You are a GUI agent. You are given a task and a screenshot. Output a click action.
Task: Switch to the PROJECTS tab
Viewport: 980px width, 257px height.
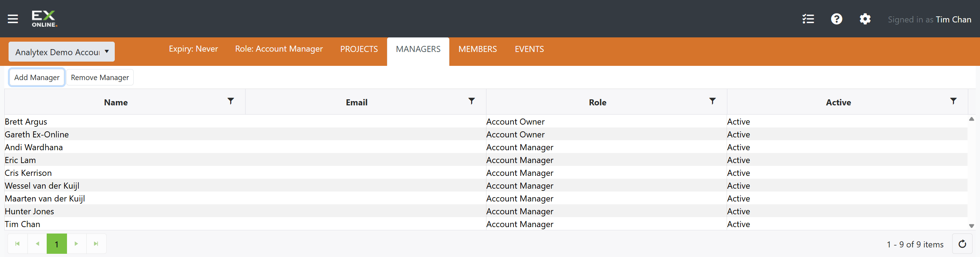[x=359, y=49]
